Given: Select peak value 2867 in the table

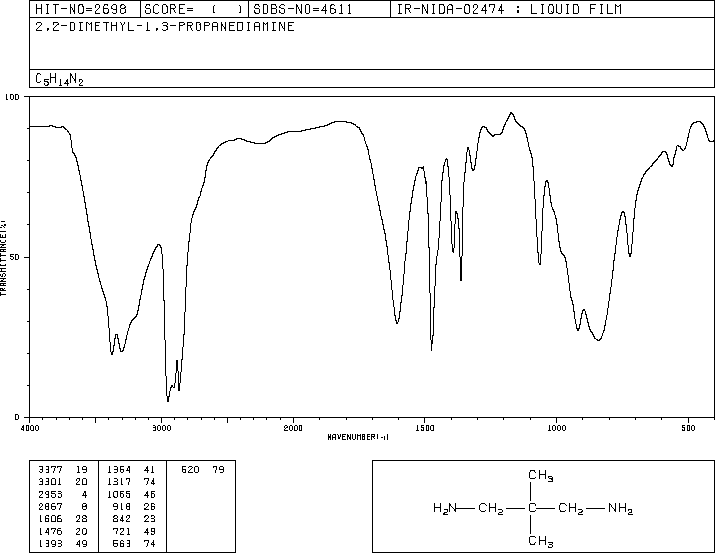Looking at the screenshot, I should pyautogui.click(x=50, y=506).
